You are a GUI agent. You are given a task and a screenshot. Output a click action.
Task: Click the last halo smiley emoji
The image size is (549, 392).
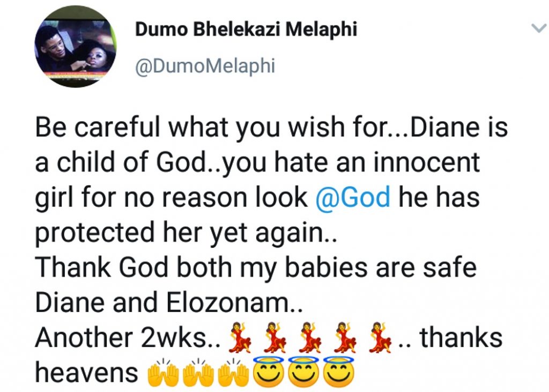click(338, 371)
